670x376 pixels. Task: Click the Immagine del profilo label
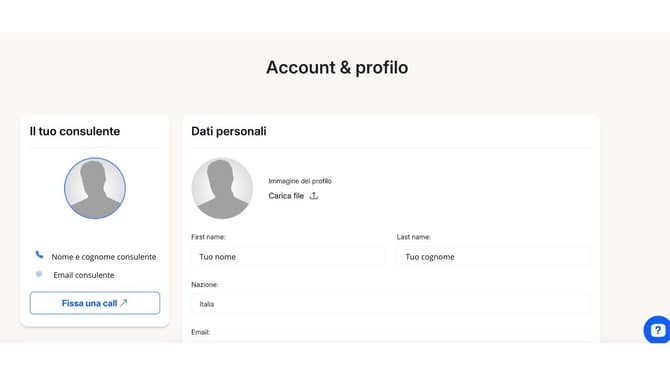click(300, 181)
